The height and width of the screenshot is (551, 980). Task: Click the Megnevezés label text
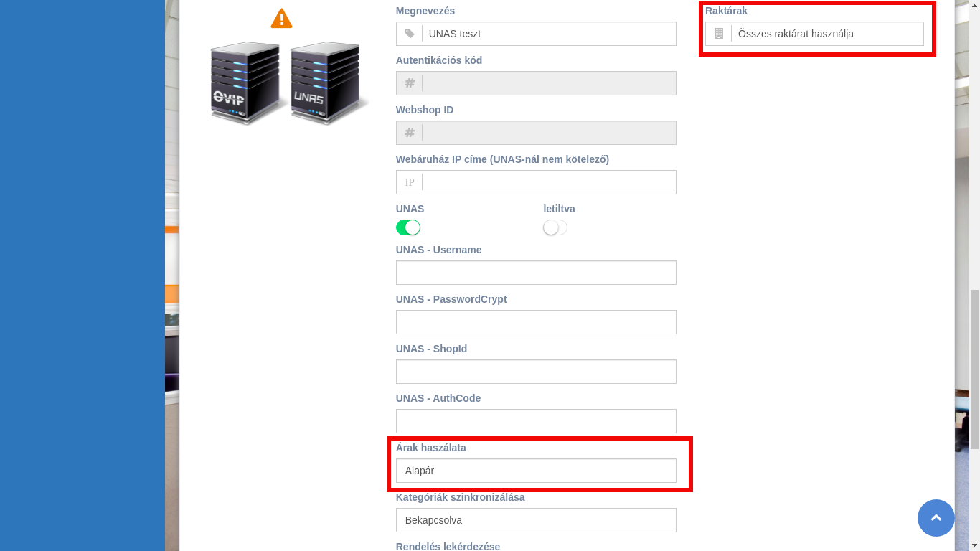coord(425,11)
